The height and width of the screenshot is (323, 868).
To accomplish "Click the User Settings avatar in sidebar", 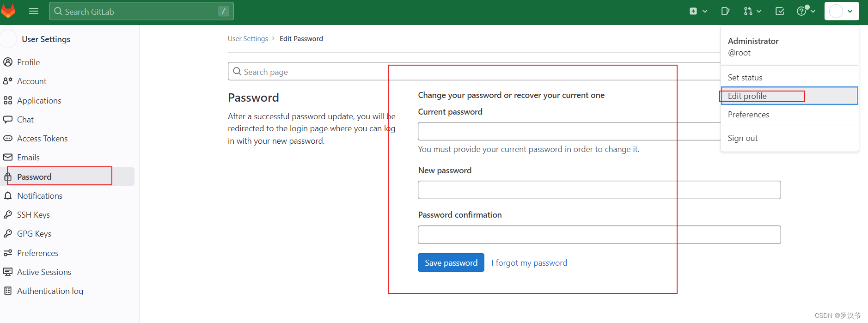I will pyautogui.click(x=8, y=39).
